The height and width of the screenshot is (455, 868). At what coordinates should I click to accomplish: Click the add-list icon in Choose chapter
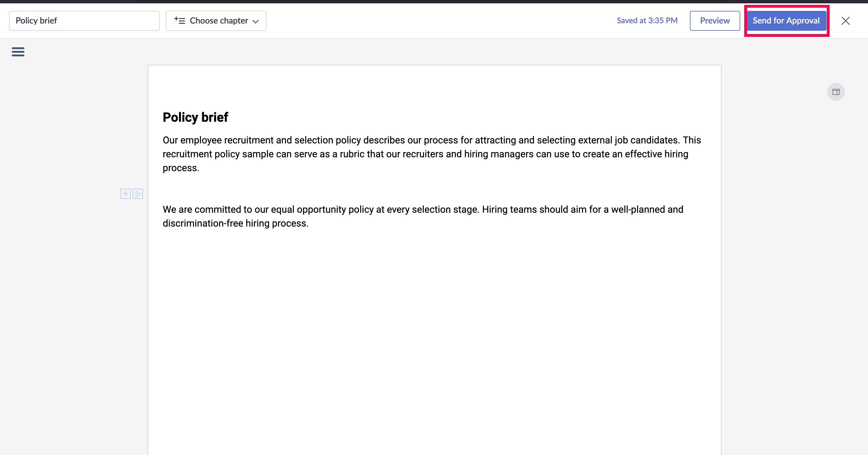180,20
